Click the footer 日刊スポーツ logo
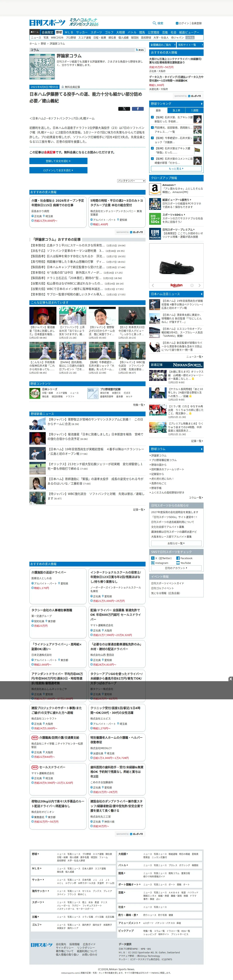Screen dimensions: 233x980 (41, 945)
